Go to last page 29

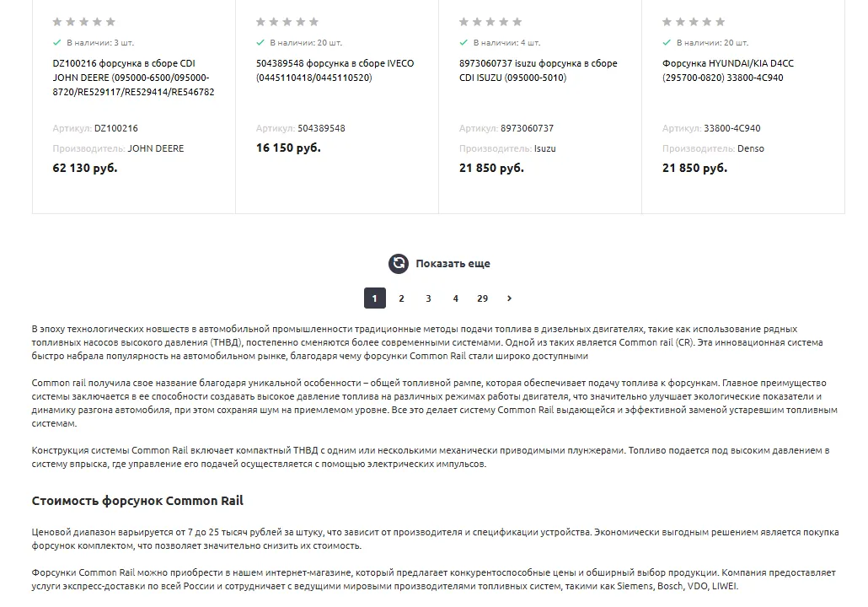pos(482,298)
